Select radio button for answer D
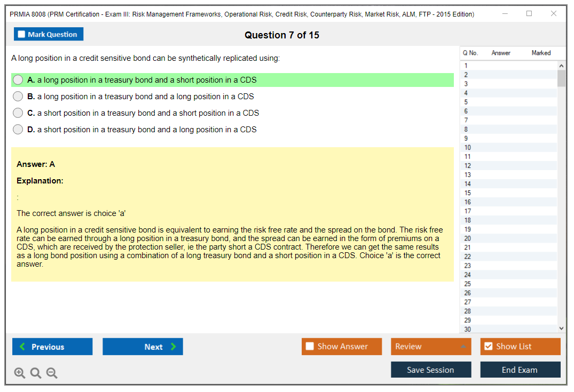 (x=18, y=130)
